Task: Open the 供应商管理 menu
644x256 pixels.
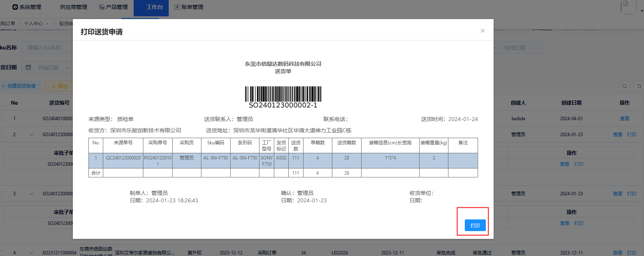Action: (74, 7)
